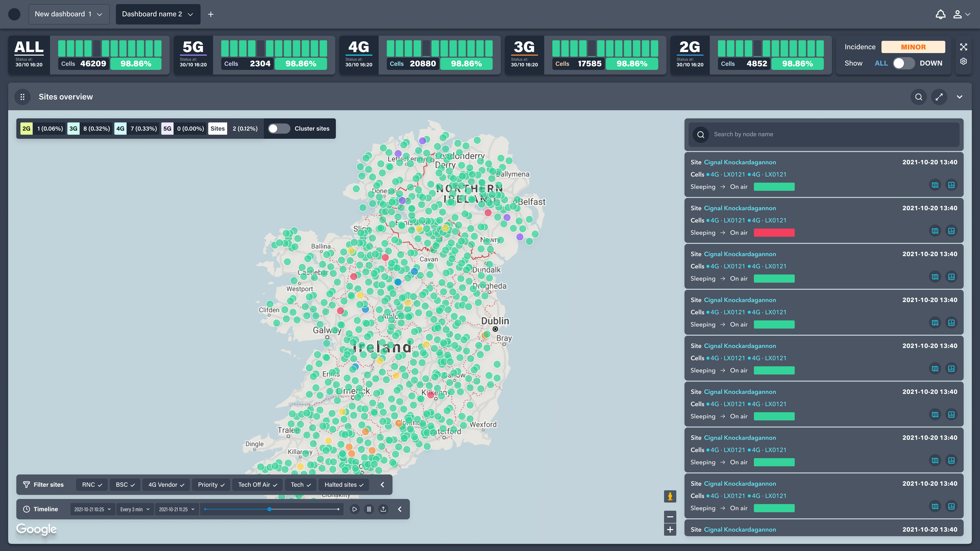
Task: Expand Sites overview panel to fullscreen
Action: point(939,97)
